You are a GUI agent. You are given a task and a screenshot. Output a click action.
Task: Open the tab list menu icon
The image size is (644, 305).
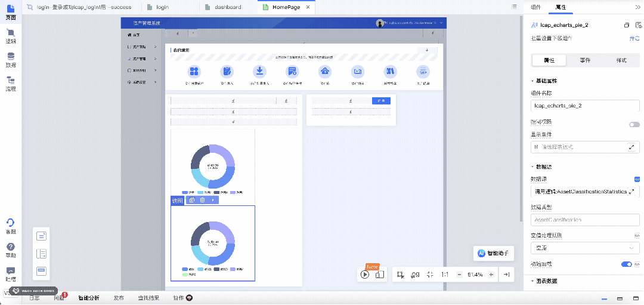coord(514,7)
